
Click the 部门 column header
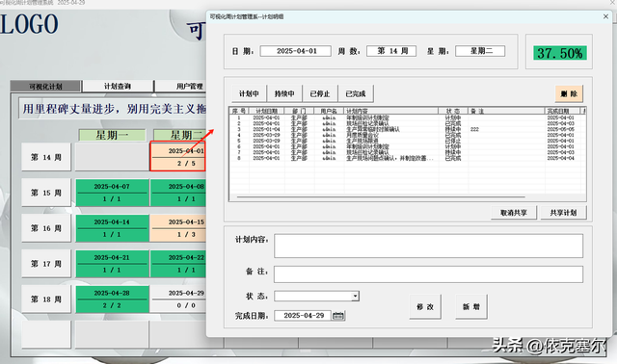(x=300, y=111)
